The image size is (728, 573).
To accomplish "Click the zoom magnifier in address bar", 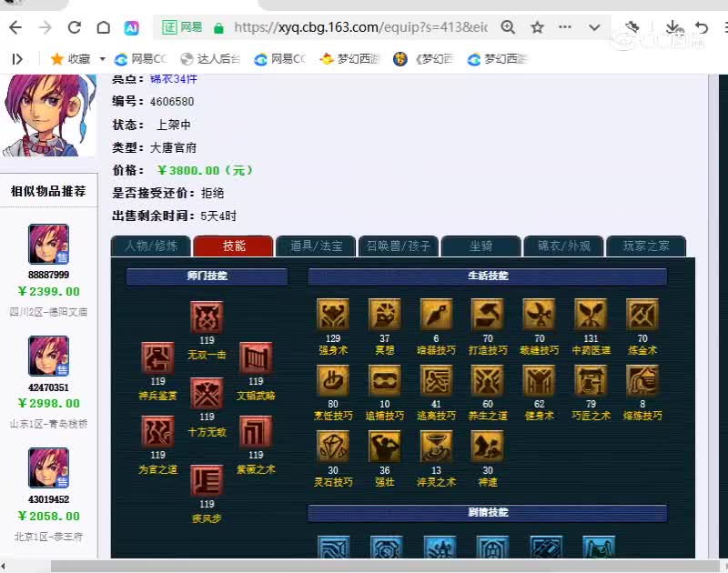I will coord(508,27).
